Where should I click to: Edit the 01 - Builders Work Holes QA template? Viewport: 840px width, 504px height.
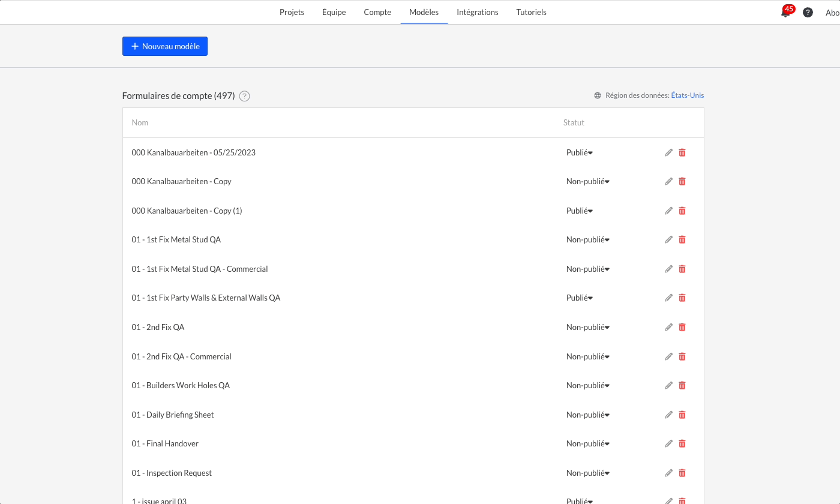(668, 385)
